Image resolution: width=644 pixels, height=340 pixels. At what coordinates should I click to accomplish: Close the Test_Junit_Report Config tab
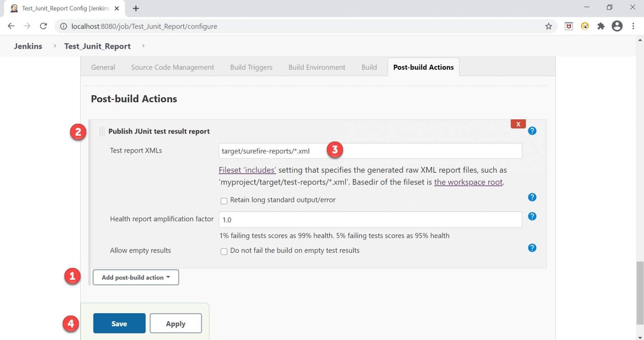(117, 8)
